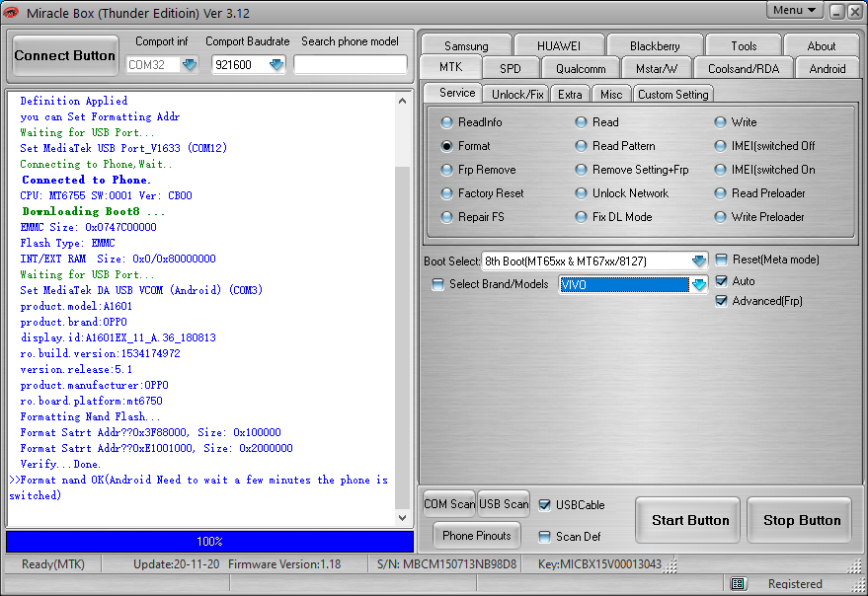Open the Custom Setting sub-tab
Image resolution: width=868 pixels, height=596 pixels.
coord(672,94)
